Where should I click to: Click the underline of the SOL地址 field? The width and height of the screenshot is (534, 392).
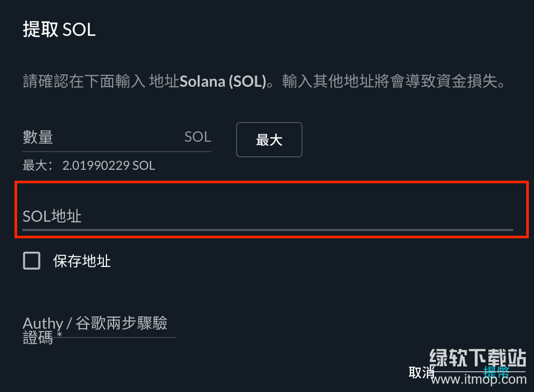pos(267,229)
